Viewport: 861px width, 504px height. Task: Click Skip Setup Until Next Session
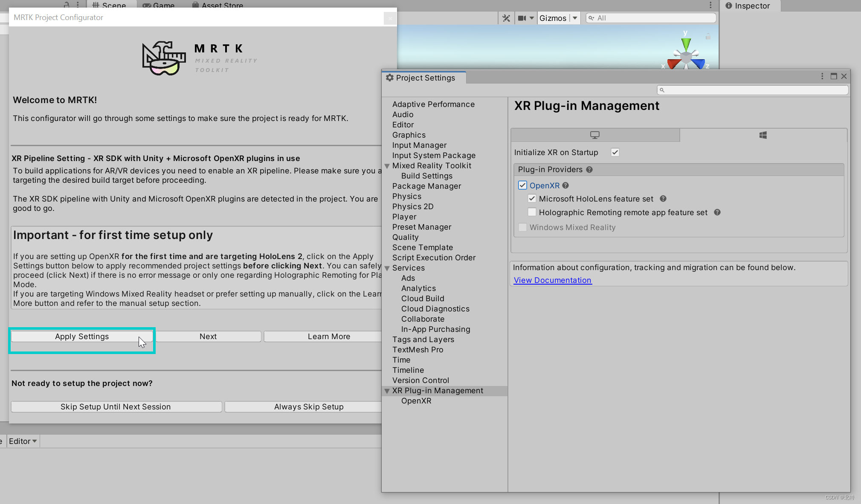116,407
